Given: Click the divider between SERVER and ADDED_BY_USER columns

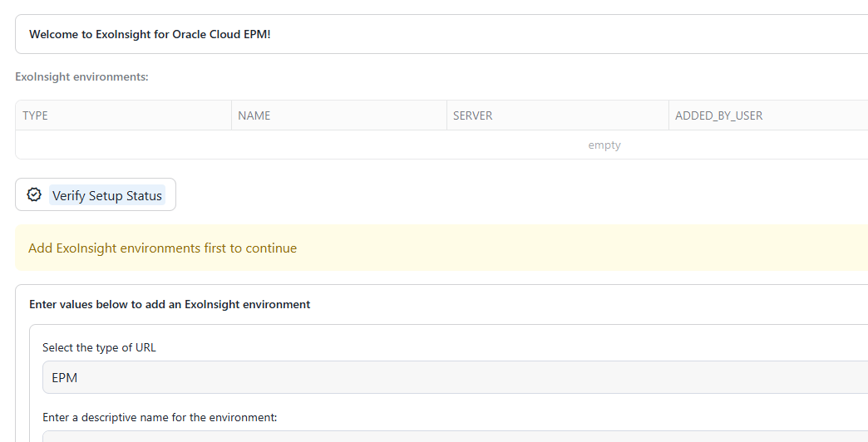Looking at the screenshot, I should point(668,115).
